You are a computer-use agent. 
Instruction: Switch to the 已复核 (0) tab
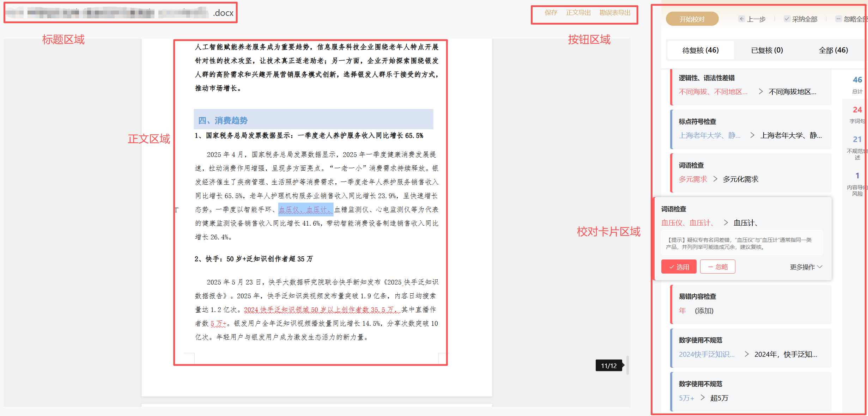click(767, 50)
